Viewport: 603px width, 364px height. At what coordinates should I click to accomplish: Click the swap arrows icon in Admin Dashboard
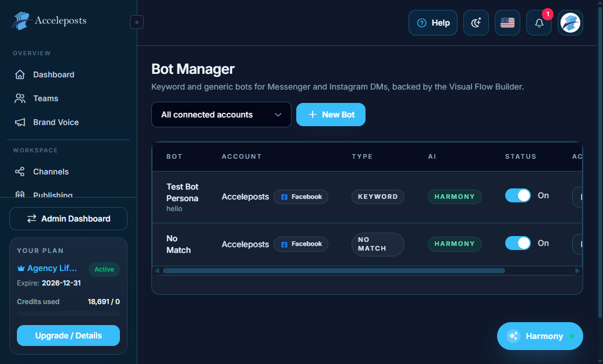31,219
